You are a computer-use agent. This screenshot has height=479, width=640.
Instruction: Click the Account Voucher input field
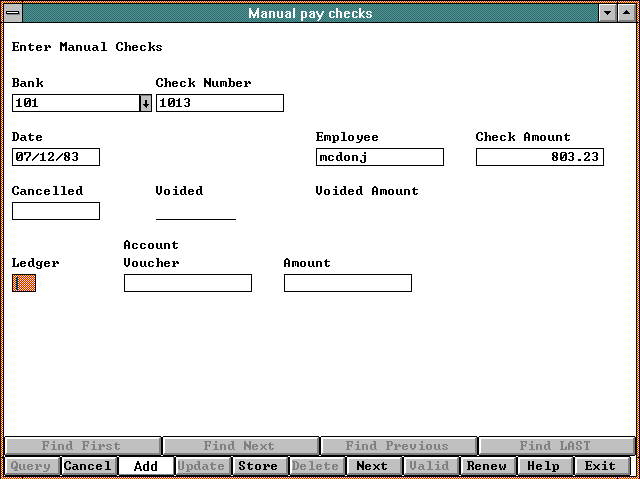187,283
